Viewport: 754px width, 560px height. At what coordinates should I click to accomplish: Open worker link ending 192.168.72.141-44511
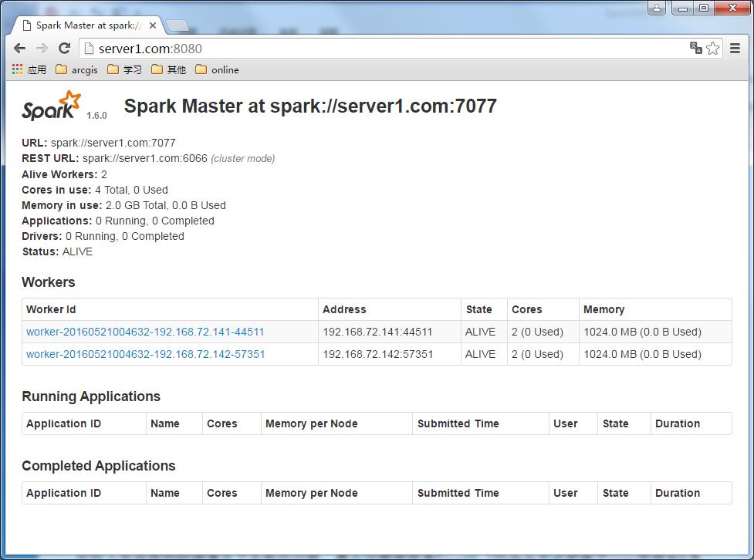(x=145, y=332)
